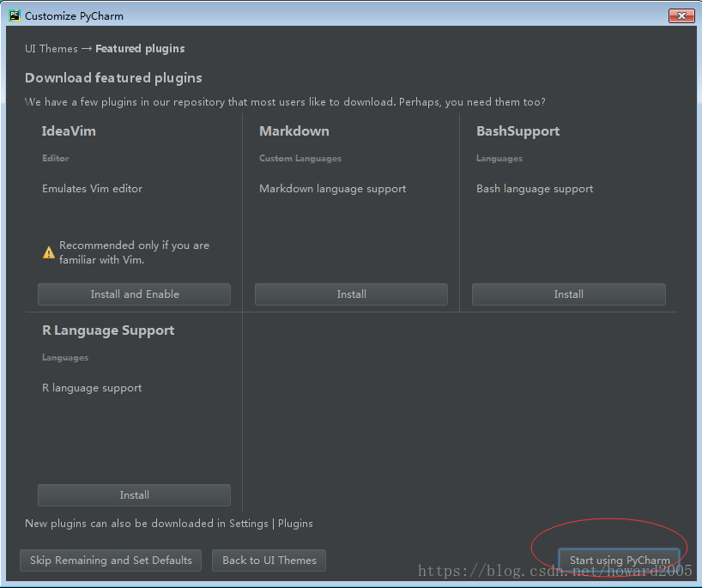This screenshot has width=702, height=588.
Task: Install the R Language Support plugin
Action: point(135,494)
